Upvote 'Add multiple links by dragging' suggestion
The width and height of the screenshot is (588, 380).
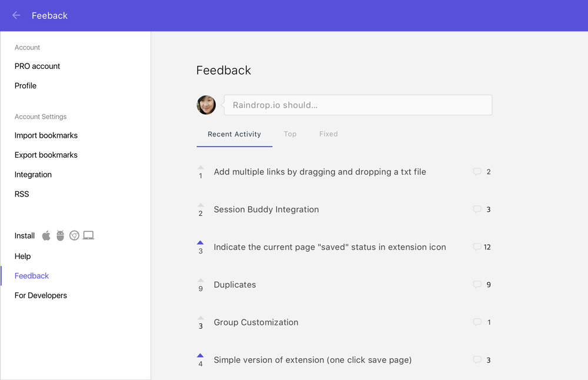pos(201,168)
